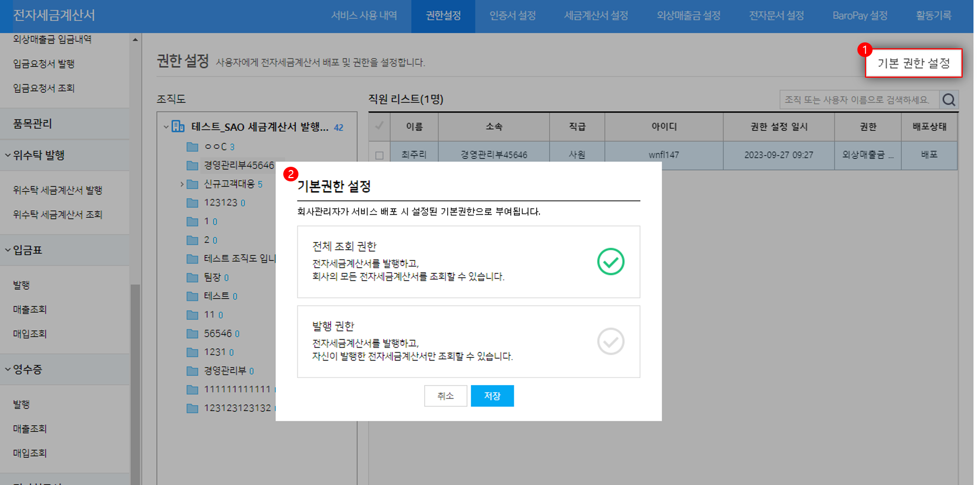The height and width of the screenshot is (485, 980).
Task: Click 저장 to save default permission
Action: 492,396
